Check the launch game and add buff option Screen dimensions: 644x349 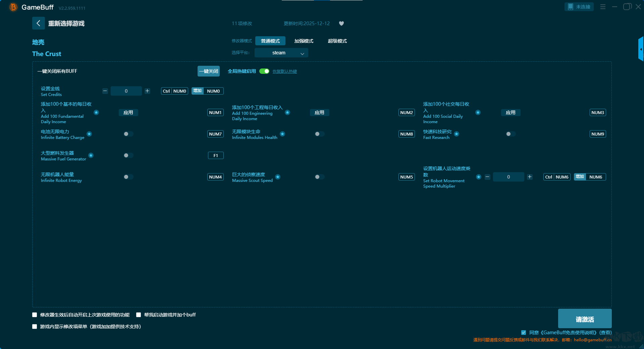click(139, 315)
